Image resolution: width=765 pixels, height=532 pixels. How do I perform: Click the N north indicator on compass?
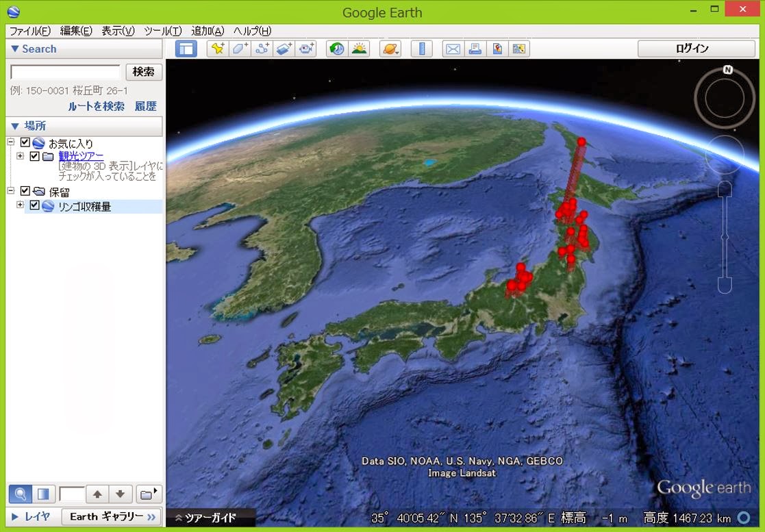pyautogui.click(x=727, y=70)
